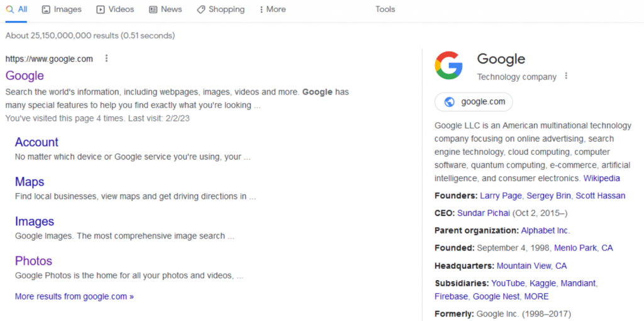Click the 'Founders:' label
This screenshot has width=644, height=321.
tap(456, 196)
